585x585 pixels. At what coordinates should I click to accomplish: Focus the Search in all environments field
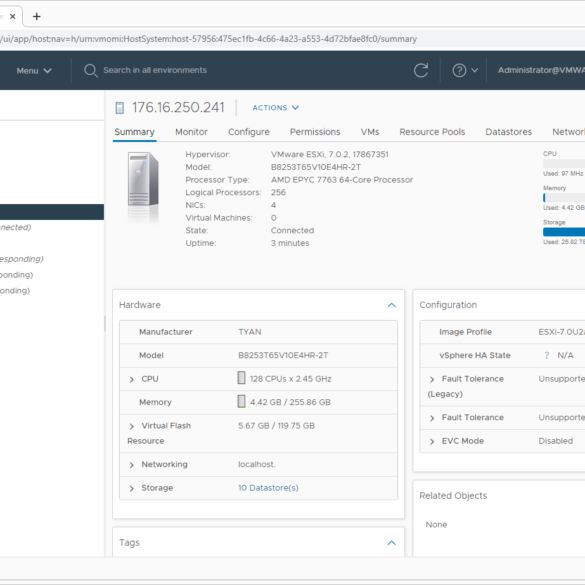[x=155, y=70]
